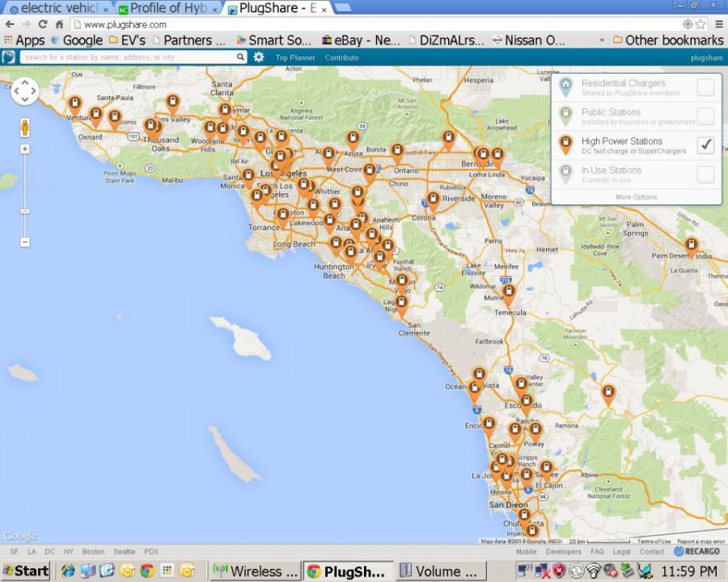
Task: Switch to the Profile of Hyb tab
Action: [x=169, y=8]
